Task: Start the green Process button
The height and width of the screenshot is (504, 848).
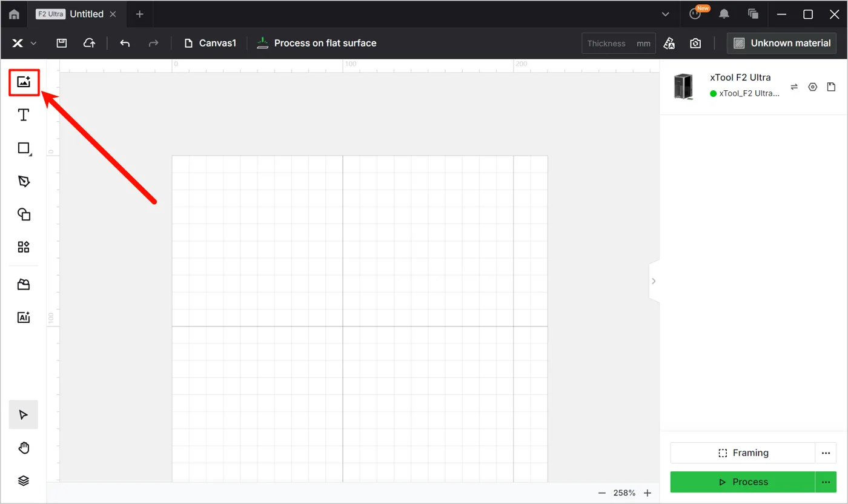Action: (743, 482)
